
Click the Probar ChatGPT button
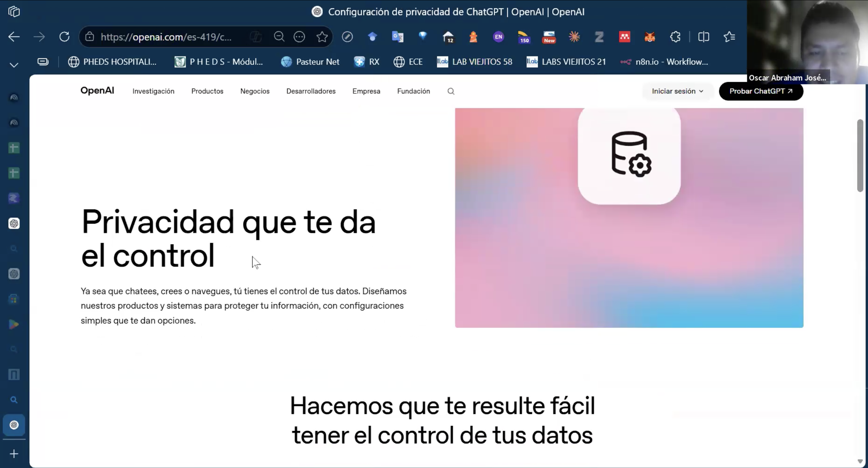pos(761,91)
